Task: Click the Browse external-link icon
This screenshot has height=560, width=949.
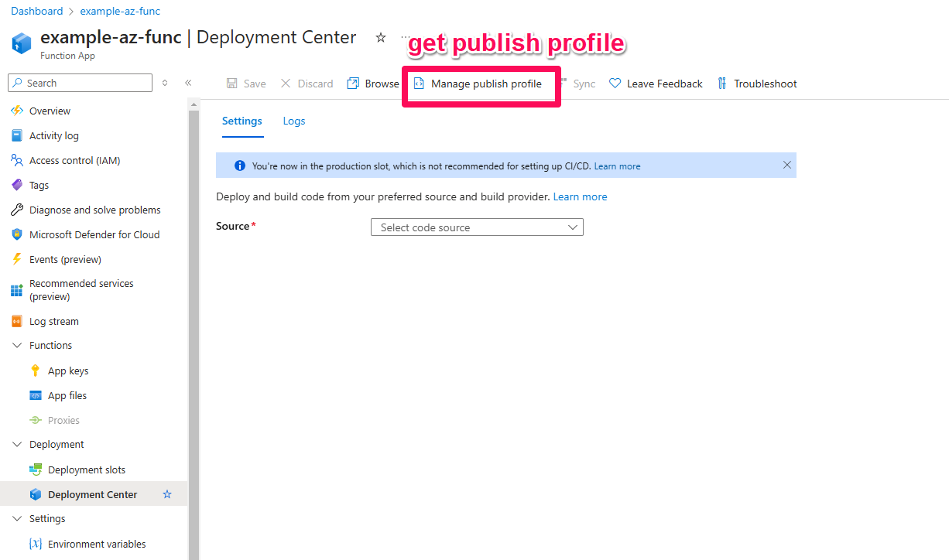Action: pyautogui.click(x=353, y=84)
